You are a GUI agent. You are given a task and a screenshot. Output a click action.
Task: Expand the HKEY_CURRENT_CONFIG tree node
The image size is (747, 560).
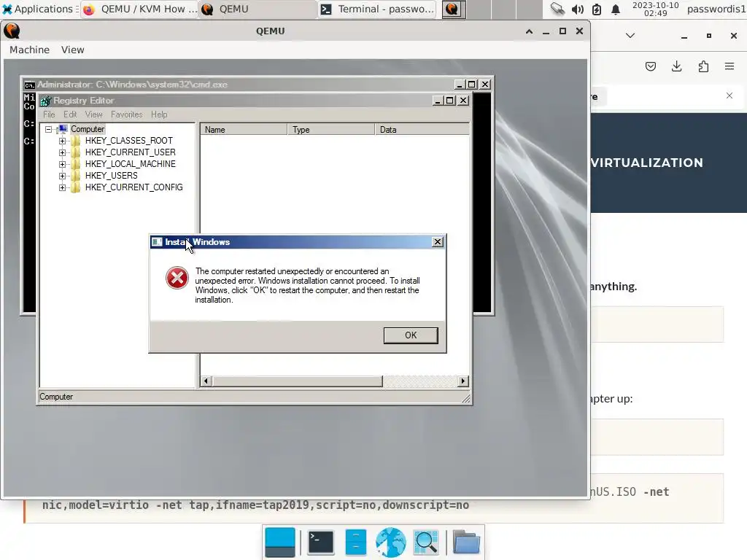62,187
